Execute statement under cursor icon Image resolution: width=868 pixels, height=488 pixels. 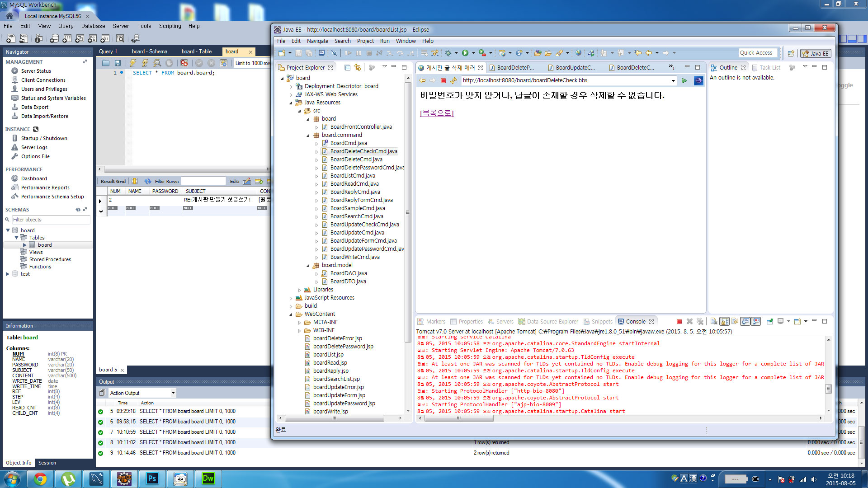click(x=145, y=63)
